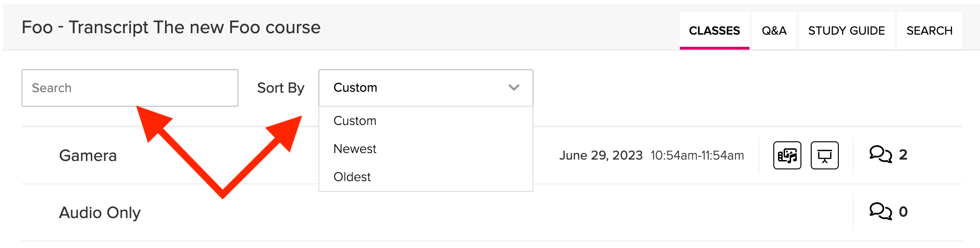Click the comment count 0 for Audio Only

(903, 212)
